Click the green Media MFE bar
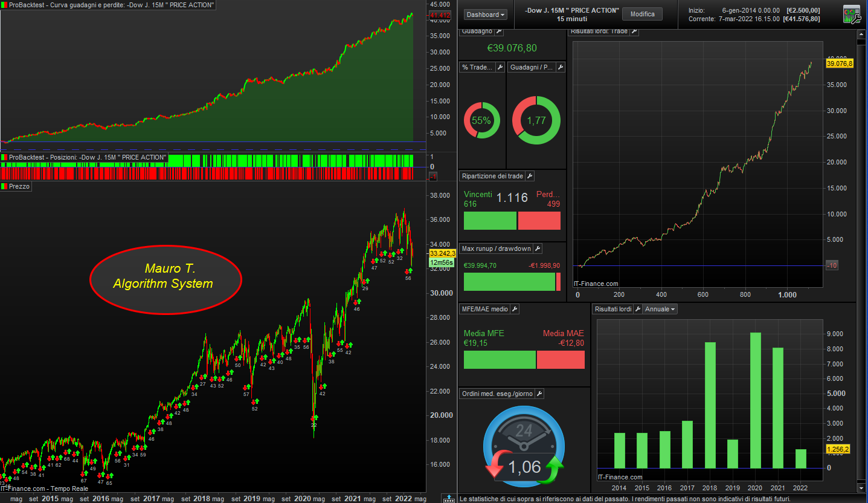The width and height of the screenshot is (868, 503). (500, 360)
